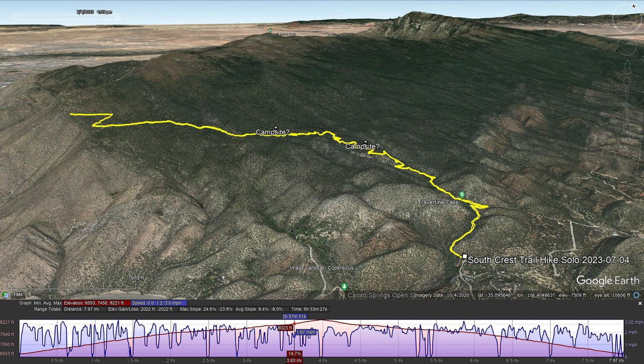Image resolution: width=644 pixels, height=364 pixels.
Task: Click elevation profile at 4 mi peak
Action: pos(321,320)
